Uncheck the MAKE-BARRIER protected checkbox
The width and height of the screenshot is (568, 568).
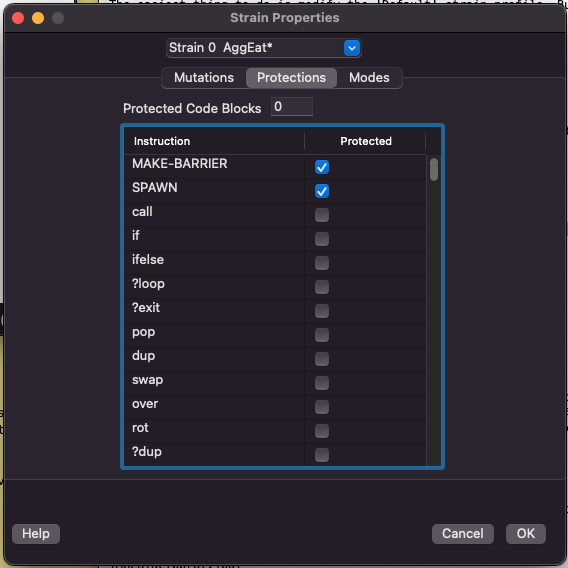(x=322, y=167)
